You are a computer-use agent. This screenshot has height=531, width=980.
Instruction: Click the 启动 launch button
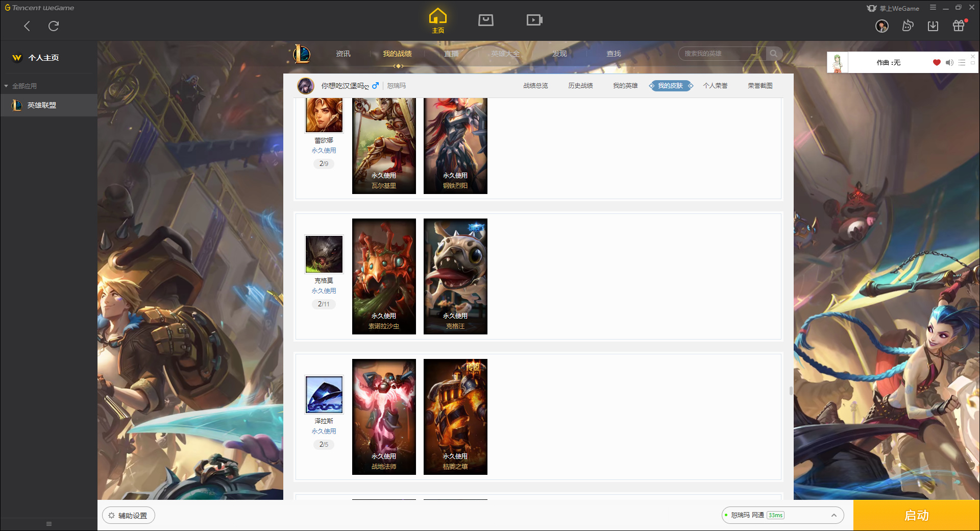point(916,516)
